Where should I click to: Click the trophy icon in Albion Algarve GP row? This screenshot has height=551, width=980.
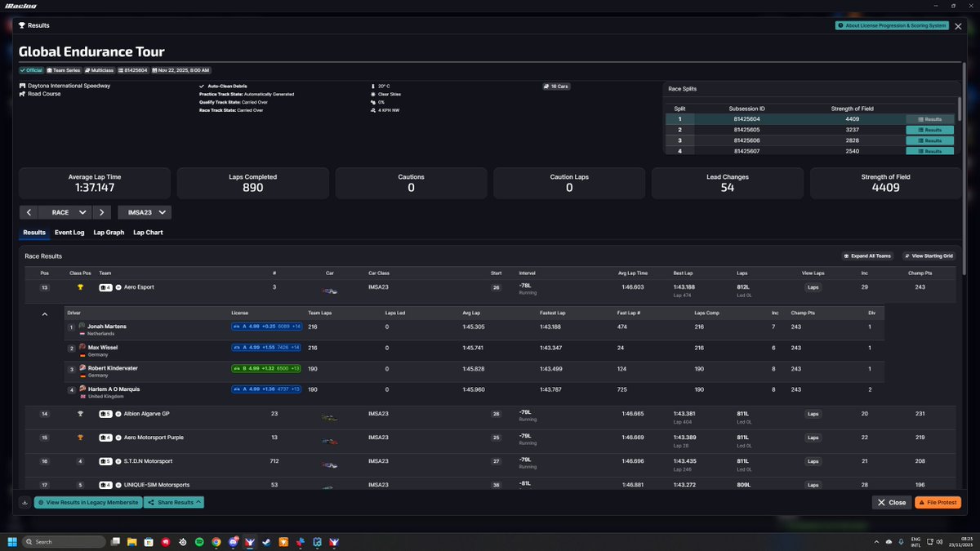point(80,414)
